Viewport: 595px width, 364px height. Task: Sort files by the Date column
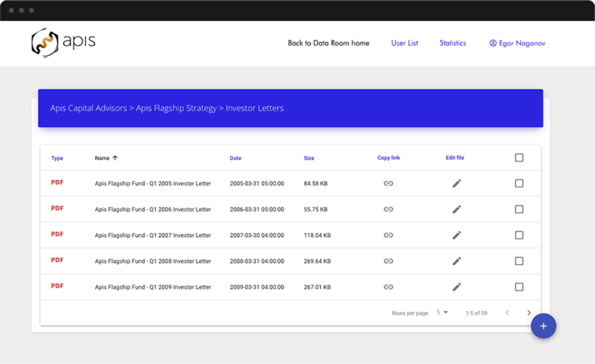[x=236, y=158]
